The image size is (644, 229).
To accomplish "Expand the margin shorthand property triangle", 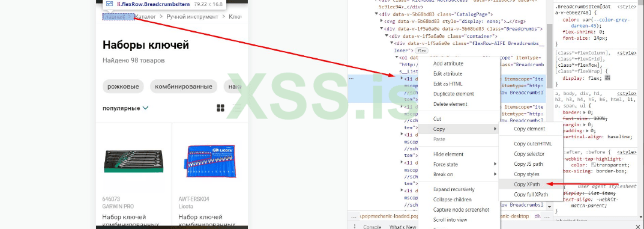I will coord(584,124).
